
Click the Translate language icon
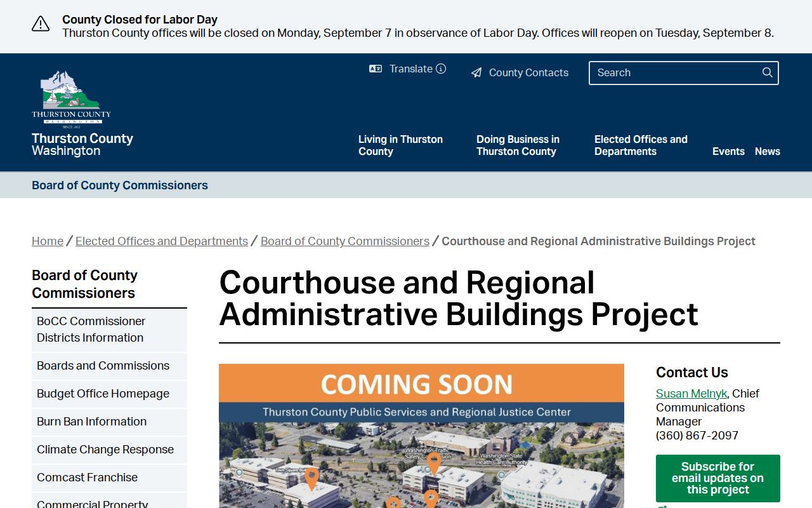tap(376, 69)
